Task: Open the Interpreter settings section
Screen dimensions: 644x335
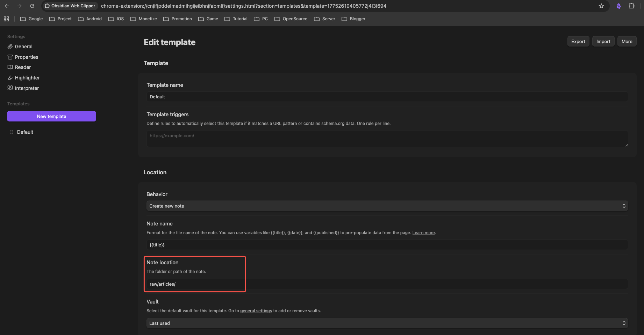Action: pyautogui.click(x=27, y=88)
